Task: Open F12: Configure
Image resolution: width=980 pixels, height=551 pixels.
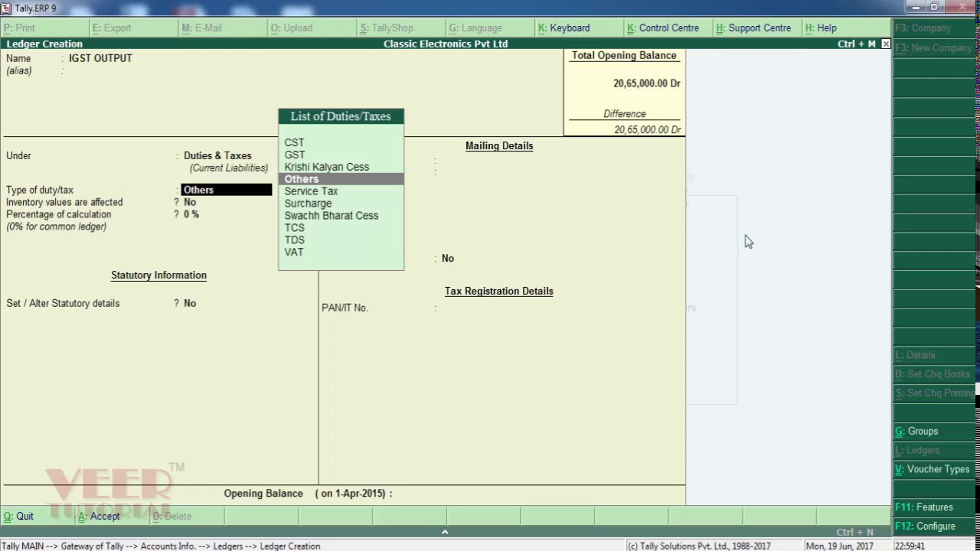Action: click(x=935, y=527)
